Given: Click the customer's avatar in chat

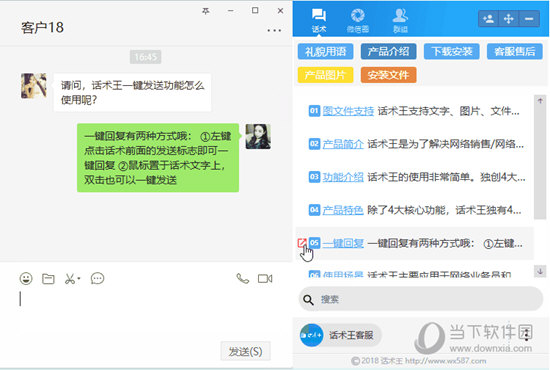Looking at the screenshot, I should coord(34,86).
